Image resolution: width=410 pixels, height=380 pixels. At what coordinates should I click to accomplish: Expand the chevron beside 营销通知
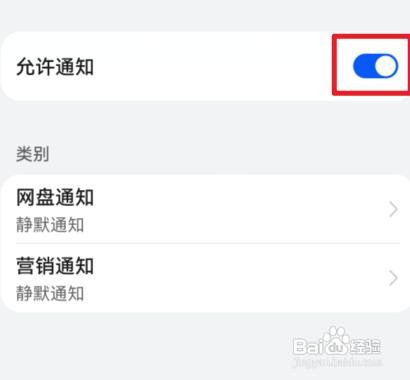coord(393,278)
